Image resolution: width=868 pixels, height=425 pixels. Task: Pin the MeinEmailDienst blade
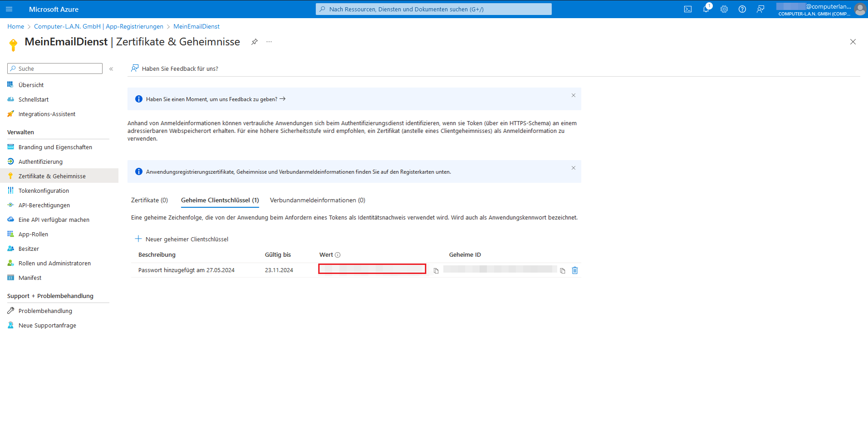255,42
